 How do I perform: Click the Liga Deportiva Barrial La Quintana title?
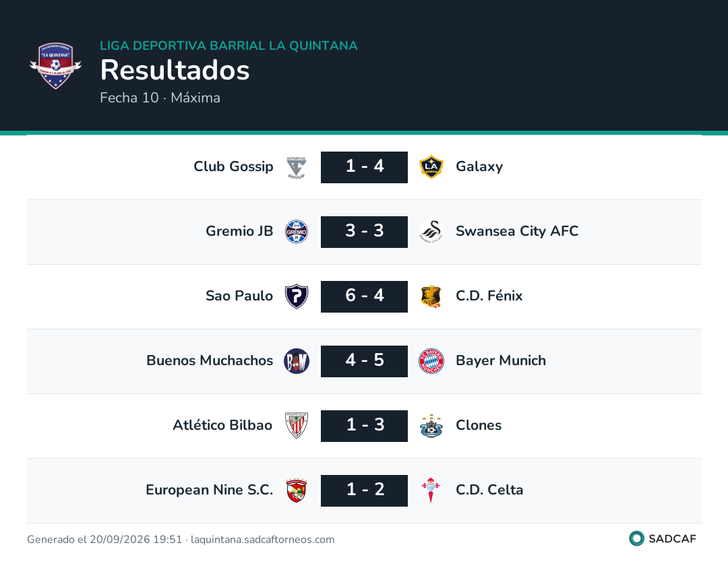pos(229,45)
